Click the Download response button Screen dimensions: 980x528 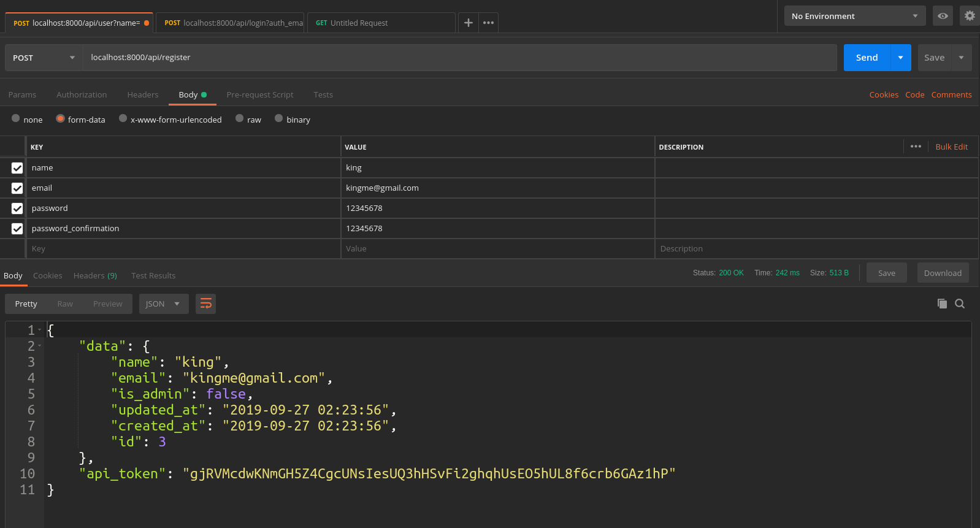[x=943, y=273]
